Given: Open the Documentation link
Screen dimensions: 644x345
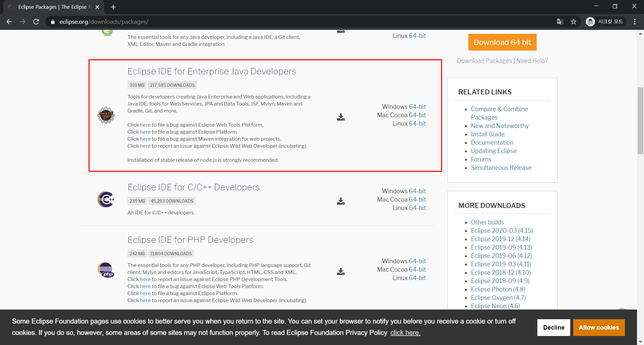Looking at the screenshot, I should click(x=492, y=143).
